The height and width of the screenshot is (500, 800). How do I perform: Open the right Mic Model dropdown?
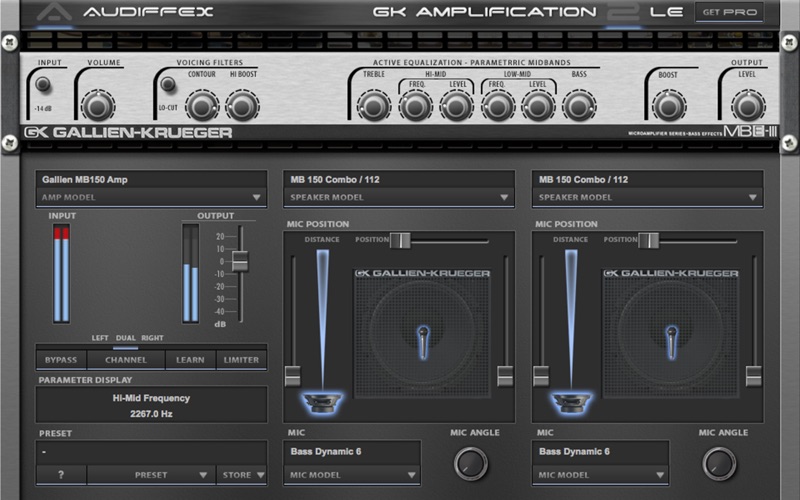pyautogui.click(x=601, y=475)
